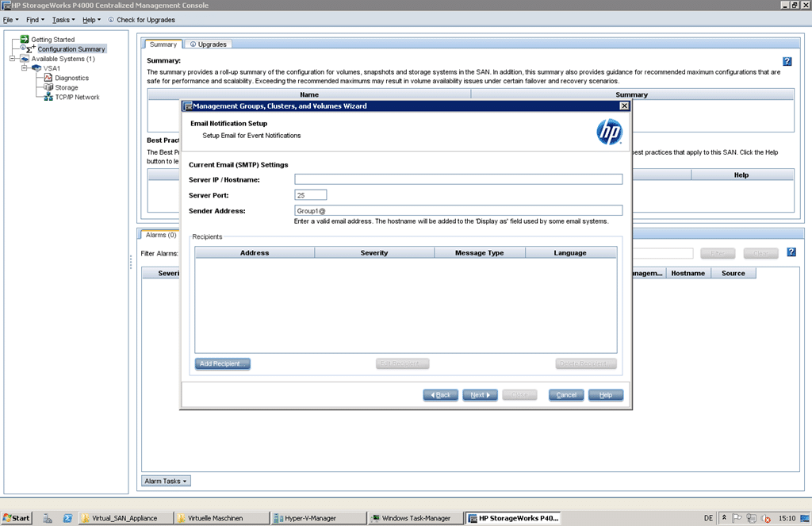
Task: Click the Getting Started arrow icon
Action: click(25, 39)
